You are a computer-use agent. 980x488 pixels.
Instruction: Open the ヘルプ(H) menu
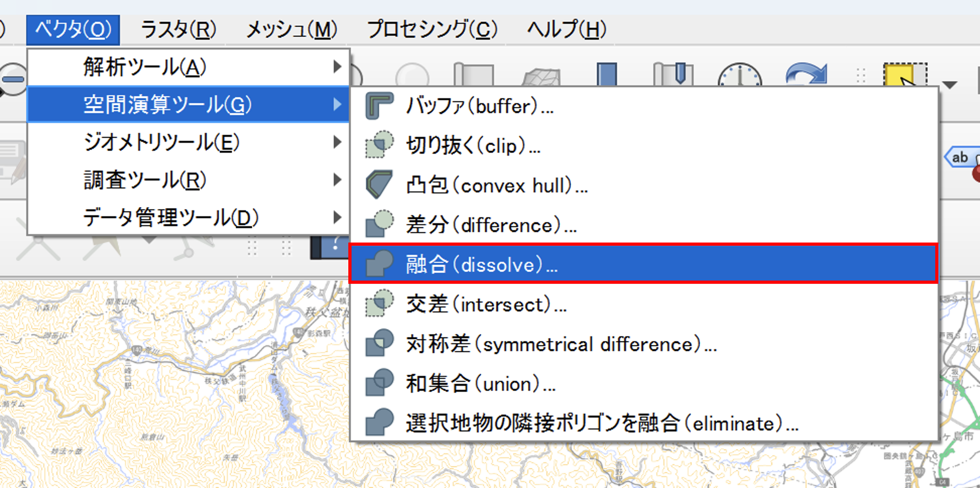click(567, 30)
